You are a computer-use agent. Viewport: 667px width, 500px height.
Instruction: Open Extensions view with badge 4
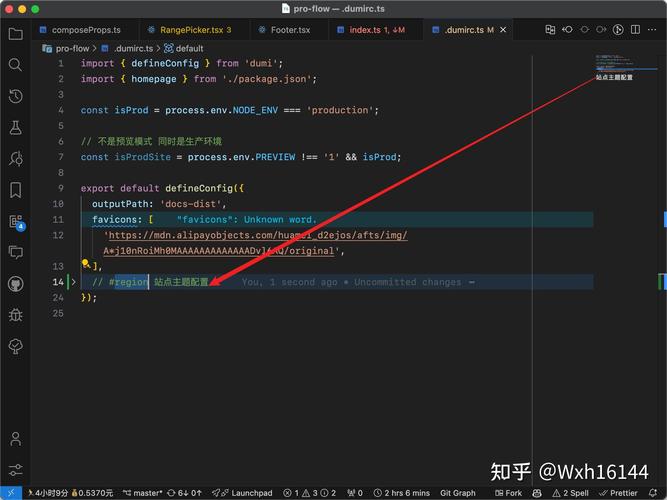16,222
